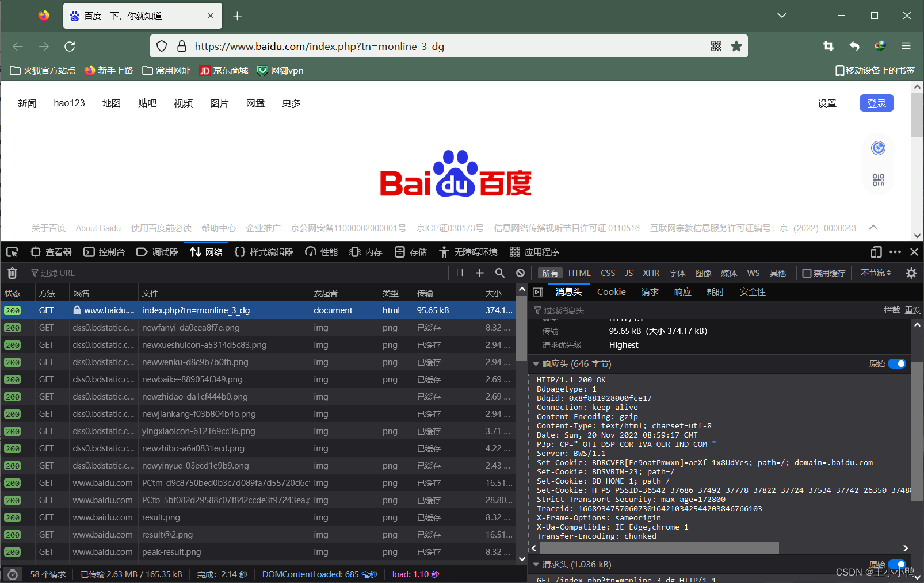The height and width of the screenshot is (583, 924).
Task: Select the newfanyi-da0cea8f7e.png request row
Action: (258, 328)
